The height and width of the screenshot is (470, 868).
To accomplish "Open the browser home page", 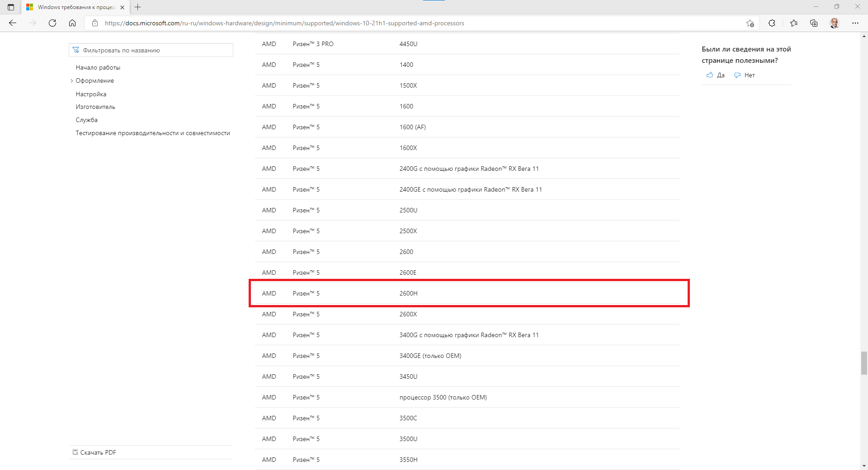I will pos(72,23).
